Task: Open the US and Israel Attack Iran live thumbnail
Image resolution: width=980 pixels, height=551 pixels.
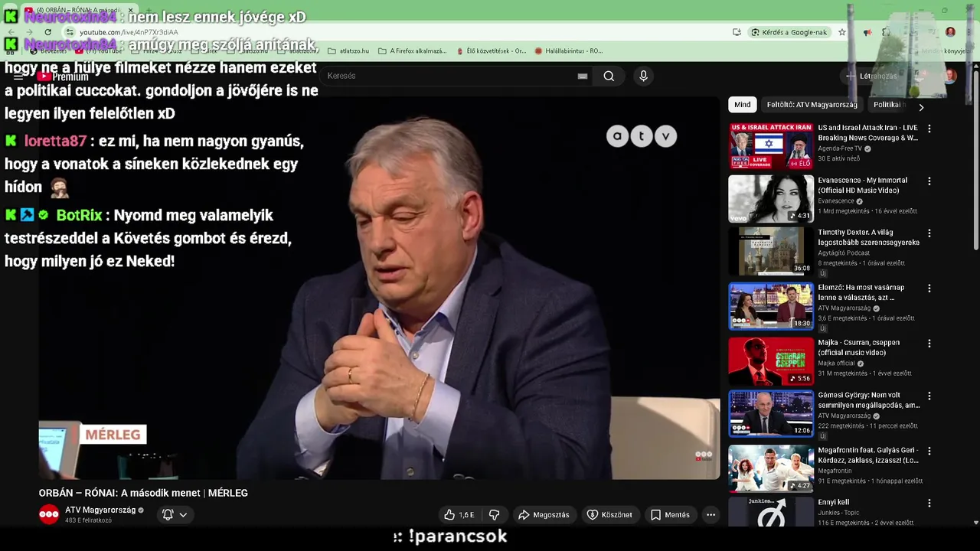Action: point(771,146)
